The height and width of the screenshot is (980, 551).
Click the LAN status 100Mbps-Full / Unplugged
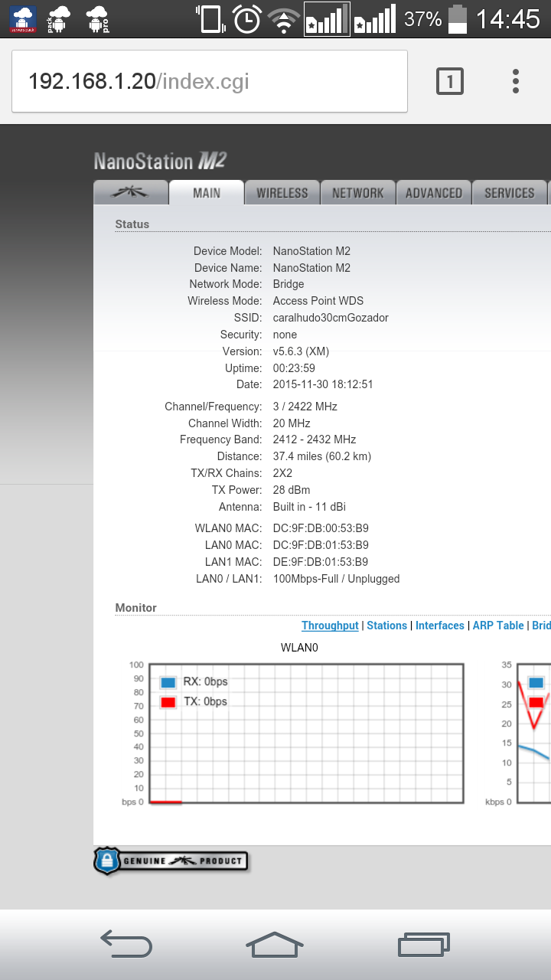tap(337, 579)
